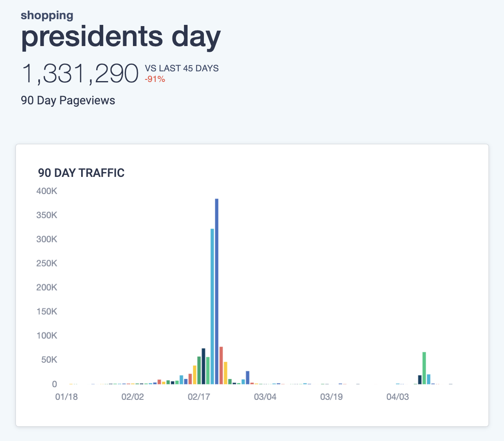Click the yellow bar after the red bar
This screenshot has height=441, width=504.
tap(225, 373)
